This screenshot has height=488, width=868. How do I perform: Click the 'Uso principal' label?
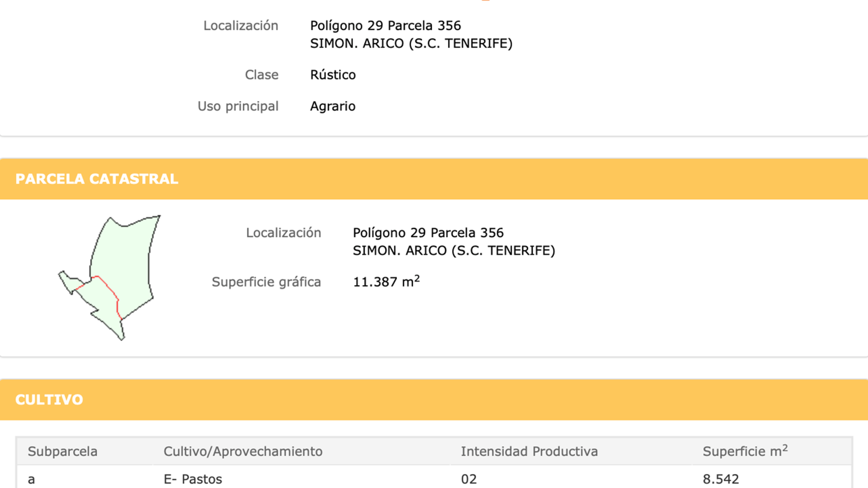[x=238, y=106]
